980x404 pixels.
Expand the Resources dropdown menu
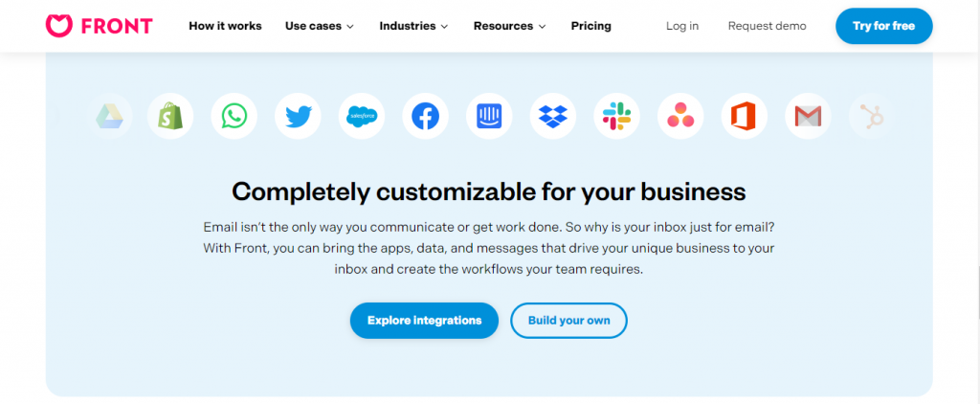click(x=509, y=26)
